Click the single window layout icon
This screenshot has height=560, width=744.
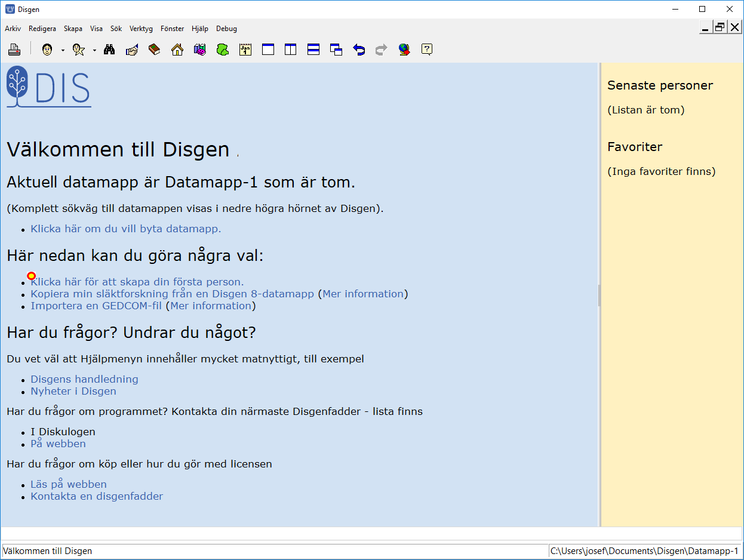268,50
